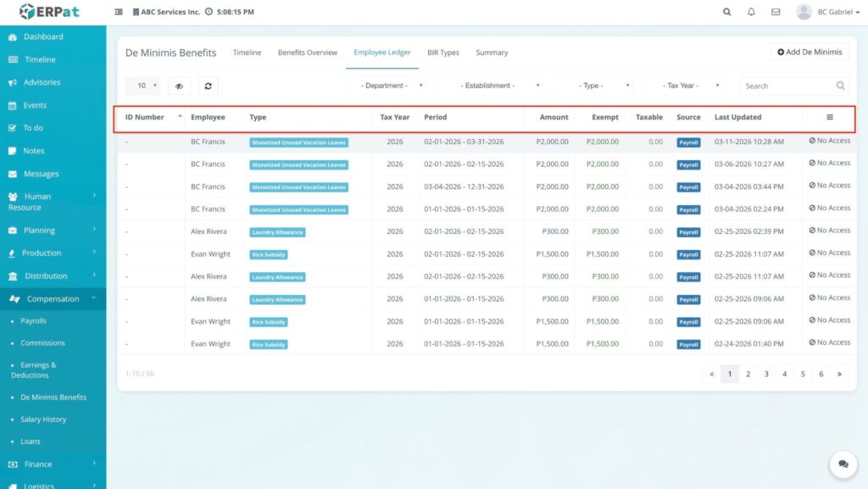The image size is (868, 489).
Task: Expand the Human Resource sidebar menu
Action: (x=53, y=202)
